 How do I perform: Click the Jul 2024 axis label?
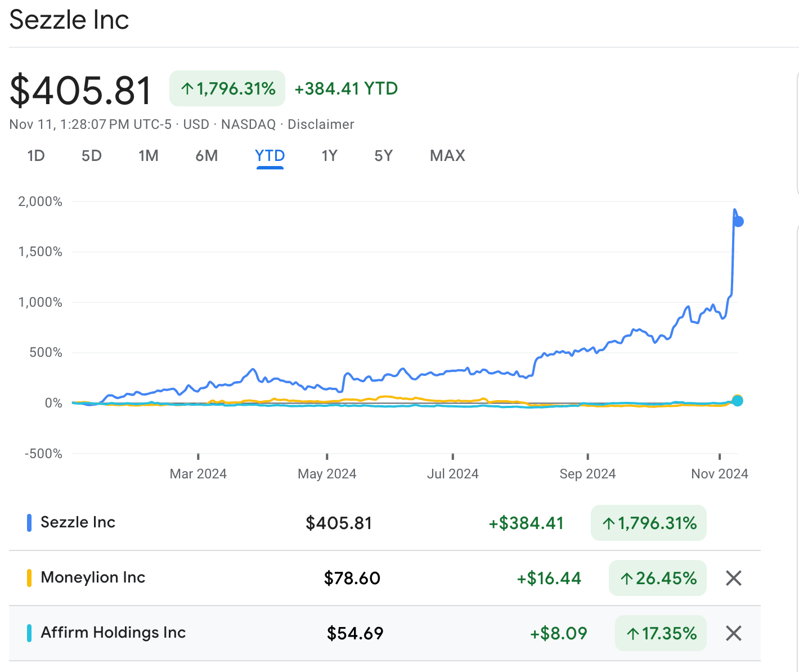pyautogui.click(x=452, y=474)
